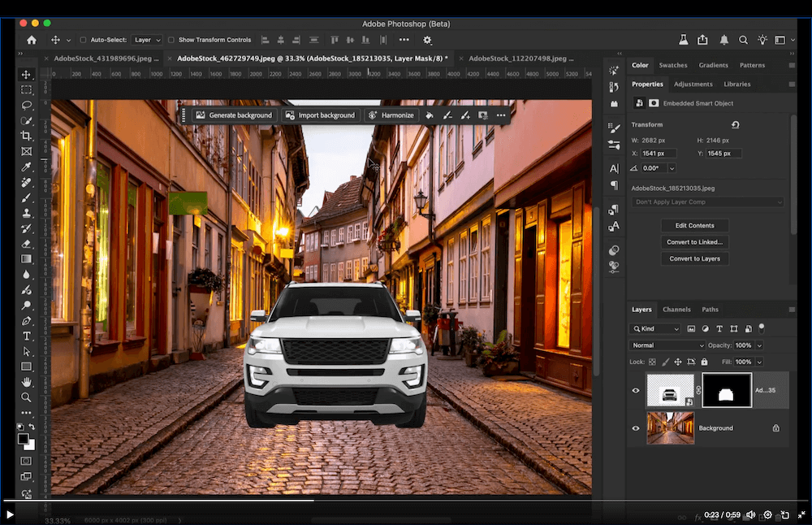Select the Crop tool
Image resolution: width=812 pixels, height=525 pixels.
tap(26, 136)
